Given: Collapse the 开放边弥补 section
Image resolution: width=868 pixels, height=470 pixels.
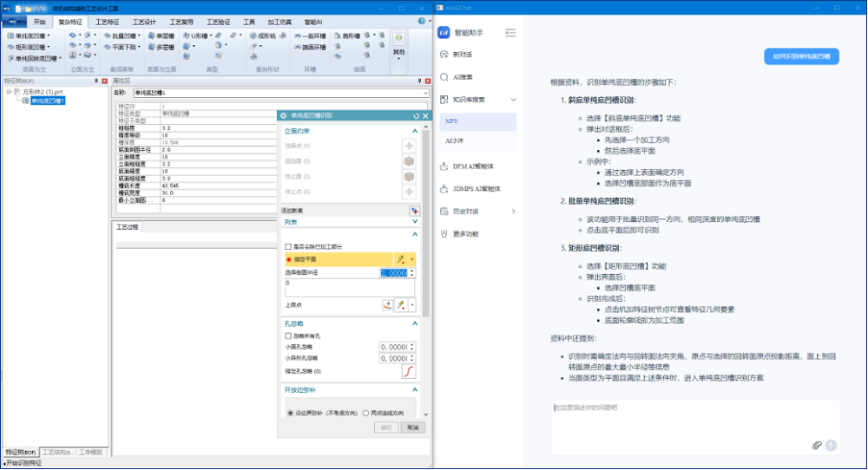Looking at the screenshot, I should [x=414, y=390].
